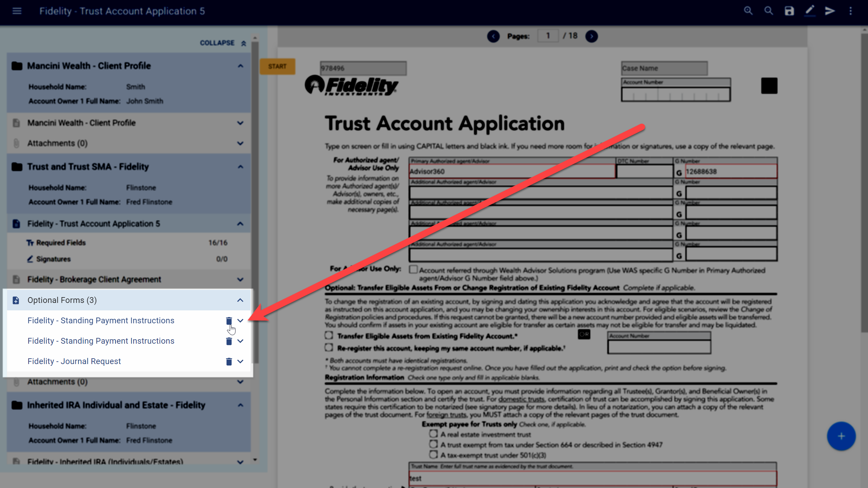The image size is (868, 488).
Task: Click the document viewer vertical scrollbar
Action: 864,183
